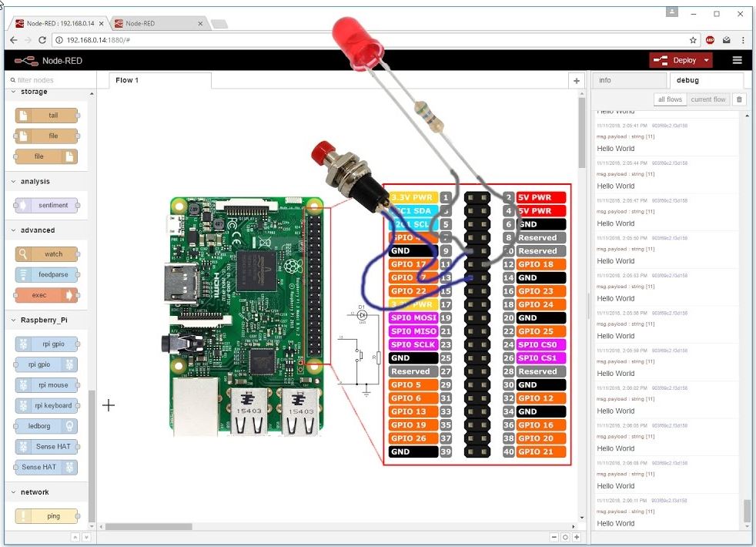Open the info sidebar tab
The width and height of the screenshot is (756, 547).
[x=629, y=81]
